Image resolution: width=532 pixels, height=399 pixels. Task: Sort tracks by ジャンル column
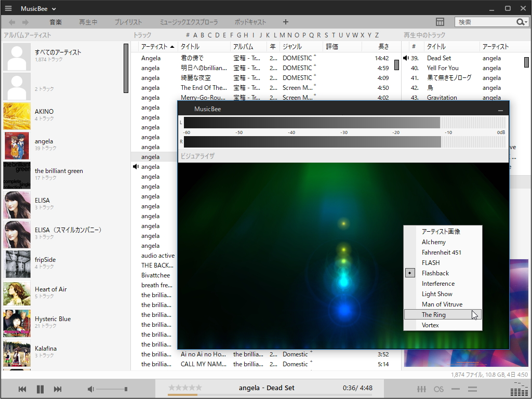click(301, 47)
